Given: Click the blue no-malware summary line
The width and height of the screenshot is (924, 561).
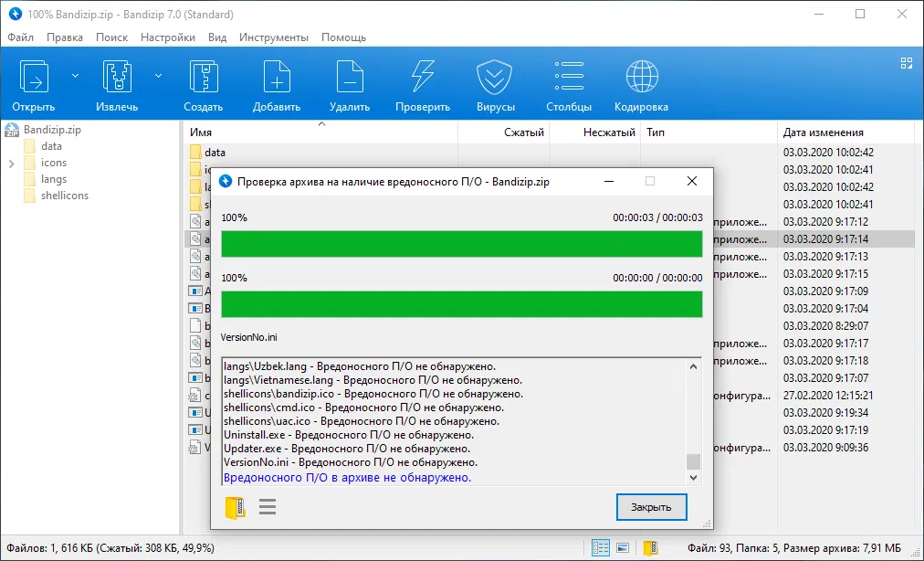Looking at the screenshot, I should (348, 478).
